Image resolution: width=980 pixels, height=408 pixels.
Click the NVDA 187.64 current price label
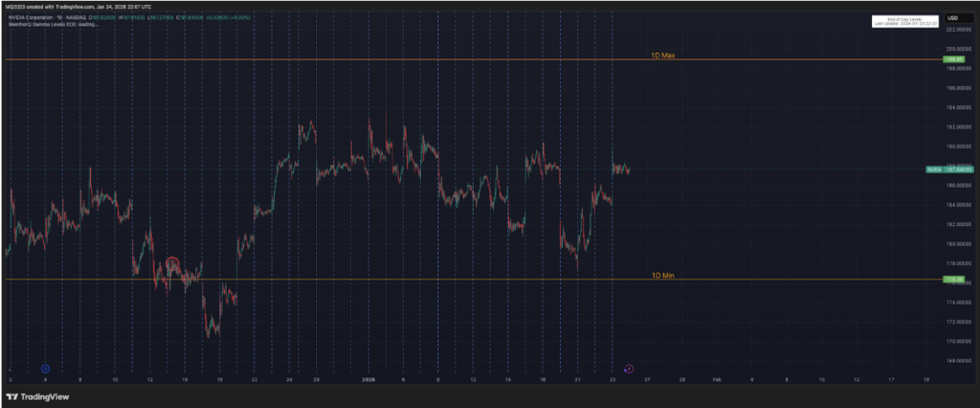949,169
